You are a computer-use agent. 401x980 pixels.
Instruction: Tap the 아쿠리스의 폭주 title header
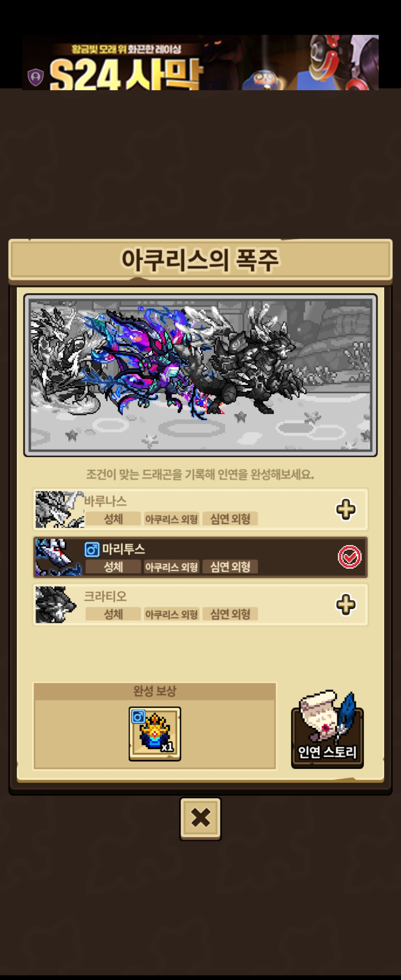tap(200, 260)
